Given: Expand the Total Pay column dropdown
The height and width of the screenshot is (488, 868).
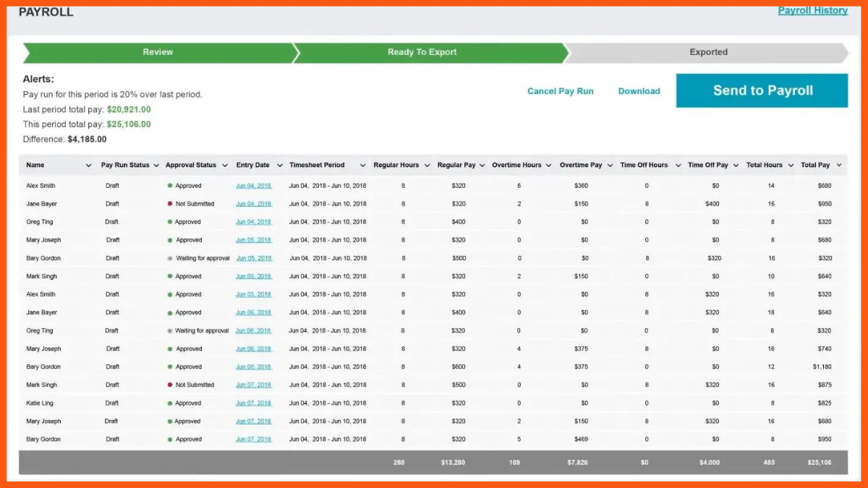Looking at the screenshot, I should pyautogui.click(x=838, y=166).
